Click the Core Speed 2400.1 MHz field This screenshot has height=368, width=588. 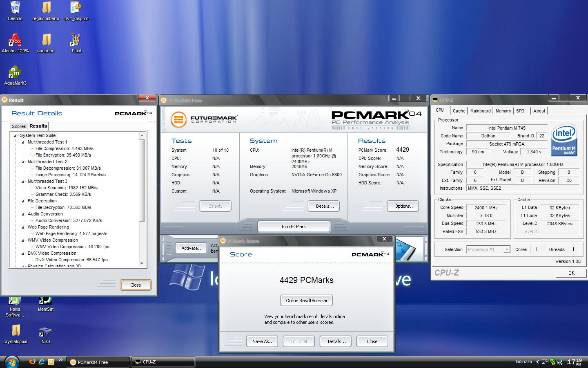pos(486,208)
